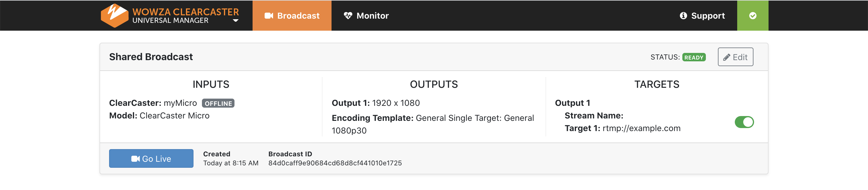The width and height of the screenshot is (868, 190).
Task: Click the Shared Broadcast title
Action: click(151, 57)
